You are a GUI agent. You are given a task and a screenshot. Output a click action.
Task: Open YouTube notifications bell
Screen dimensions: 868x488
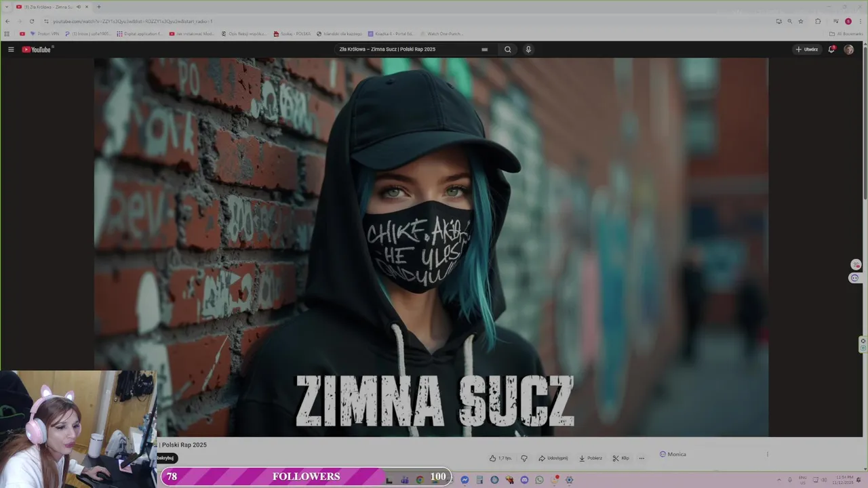831,49
